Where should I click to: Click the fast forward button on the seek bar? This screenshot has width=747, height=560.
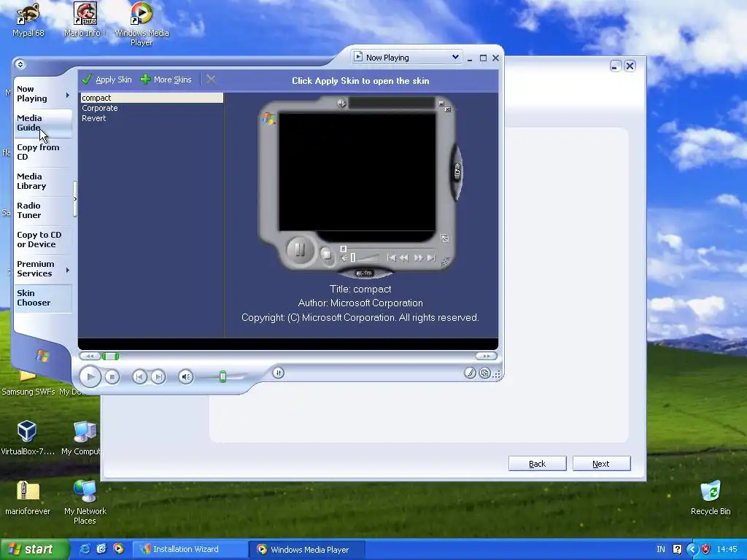coord(486,356)
